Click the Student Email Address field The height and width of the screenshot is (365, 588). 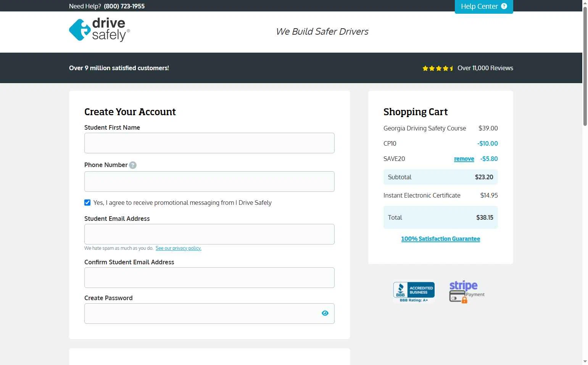click(x=209, y=234)
